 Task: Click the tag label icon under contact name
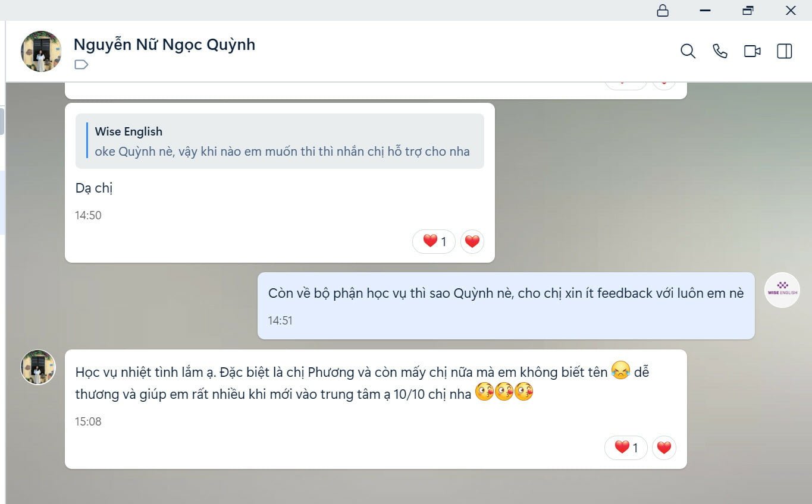pyautogui.click(x=81, y=64)
